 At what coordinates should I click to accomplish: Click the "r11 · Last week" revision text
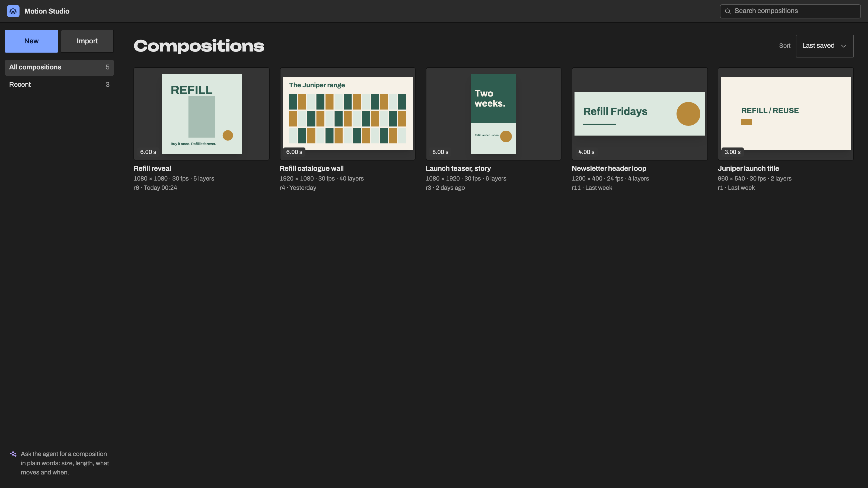(592, 188)
